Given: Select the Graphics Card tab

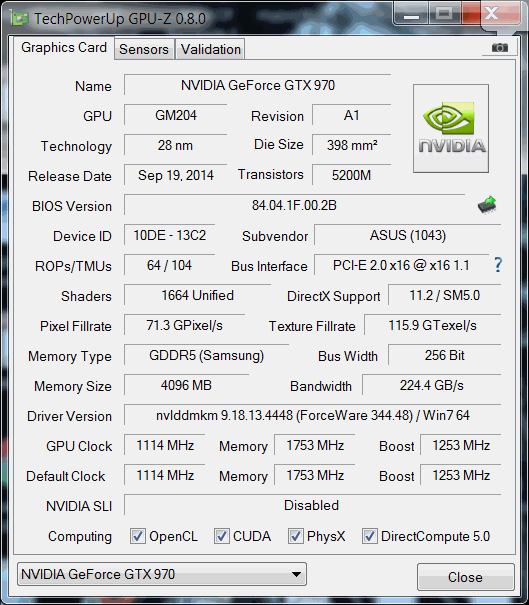Looking at the screenshot, I should pos(64,47).
